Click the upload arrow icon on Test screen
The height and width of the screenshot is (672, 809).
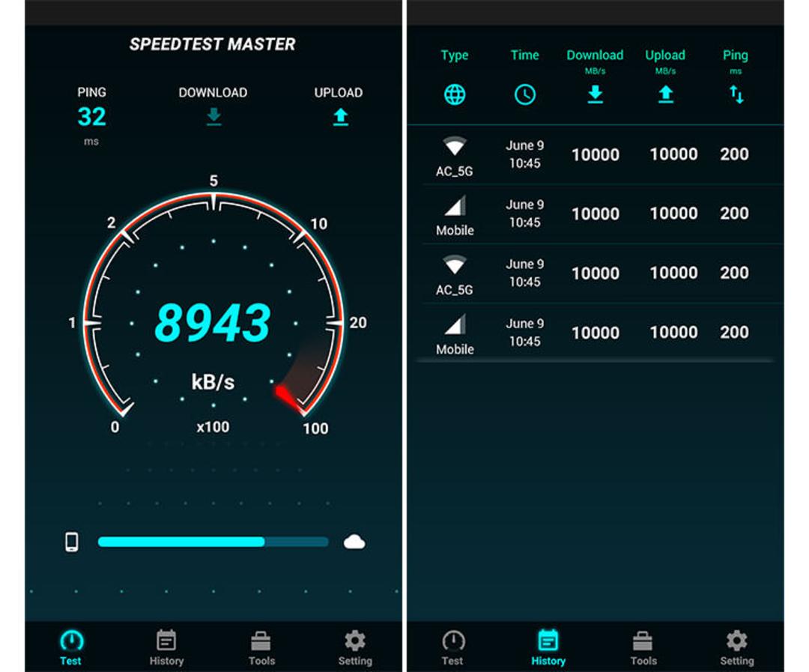click(x=341, y=117)
